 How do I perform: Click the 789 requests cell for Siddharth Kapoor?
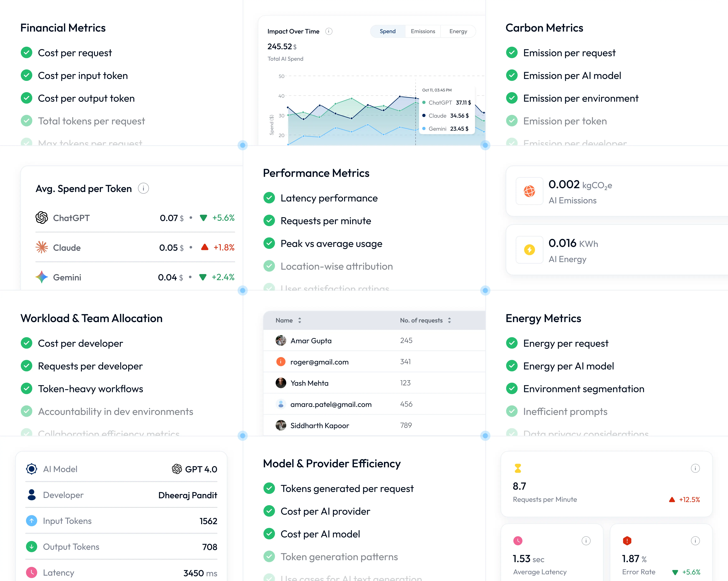pyautogui.click(x=406, y=425)
